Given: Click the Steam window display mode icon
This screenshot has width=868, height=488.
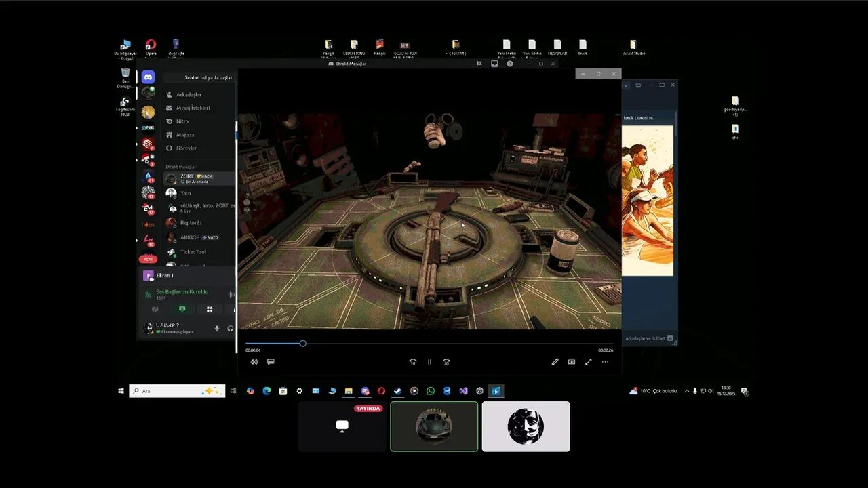Looking at the screenshot, I should (638, 85).
